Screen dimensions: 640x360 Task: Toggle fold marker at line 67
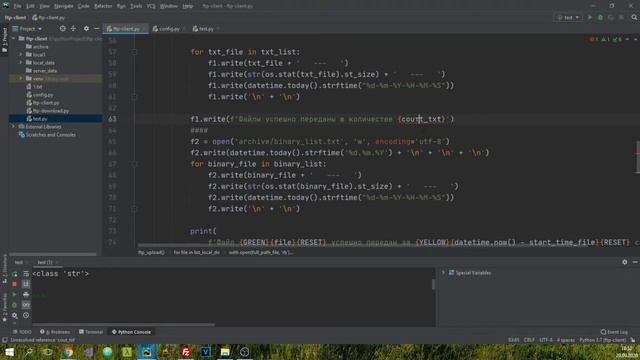(x=134, y=164)
